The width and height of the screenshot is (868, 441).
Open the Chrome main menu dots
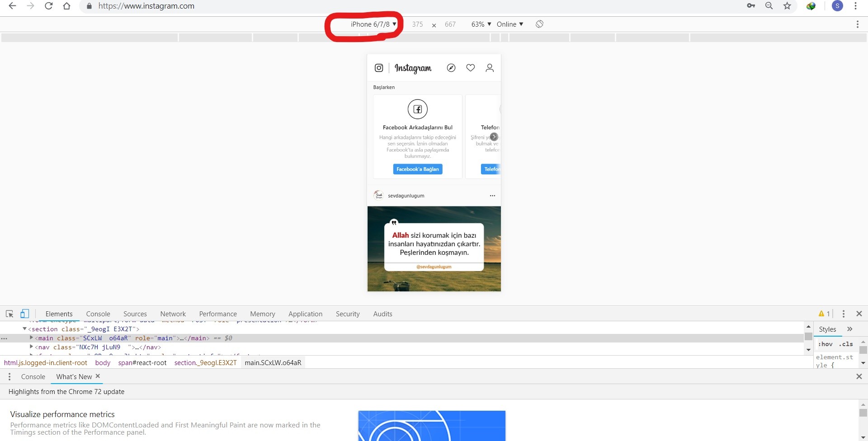pyautogui.click(x=855, y=6)
